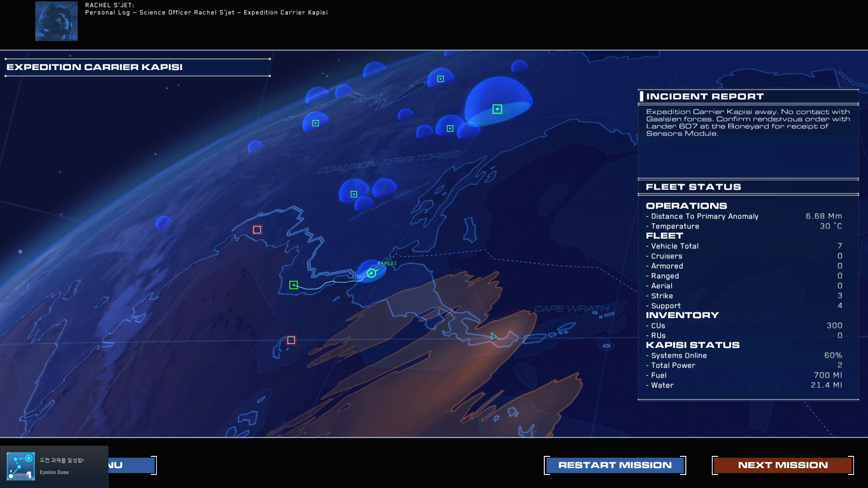Click green marker inside largest blue dome
The image size is (868, 488).
pyautogui.click(x=497, y=109)
